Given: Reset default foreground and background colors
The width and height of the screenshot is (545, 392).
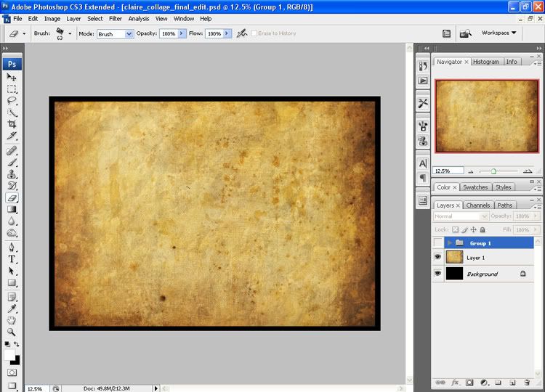Looking at the screenshot, I should (x=7, y=344).
